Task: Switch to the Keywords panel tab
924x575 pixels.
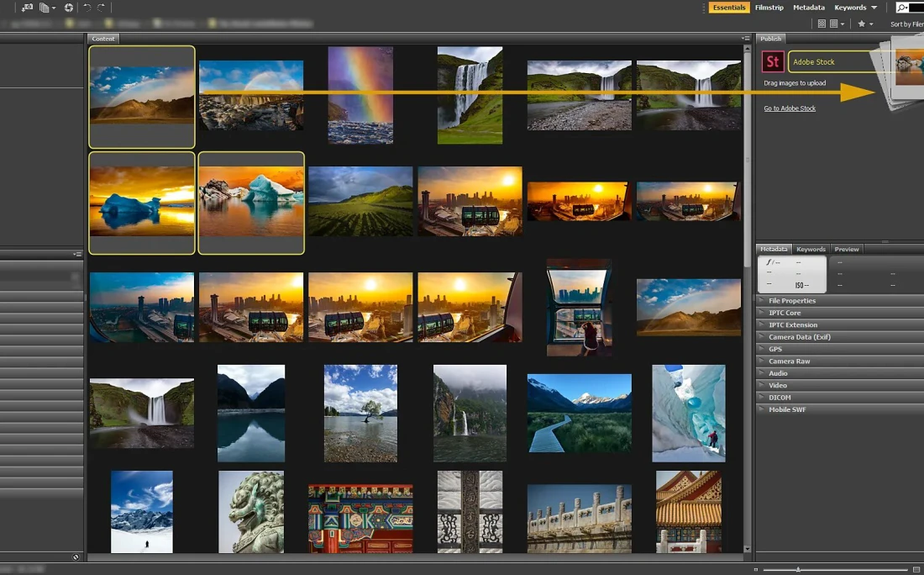Action: [811, 249]
